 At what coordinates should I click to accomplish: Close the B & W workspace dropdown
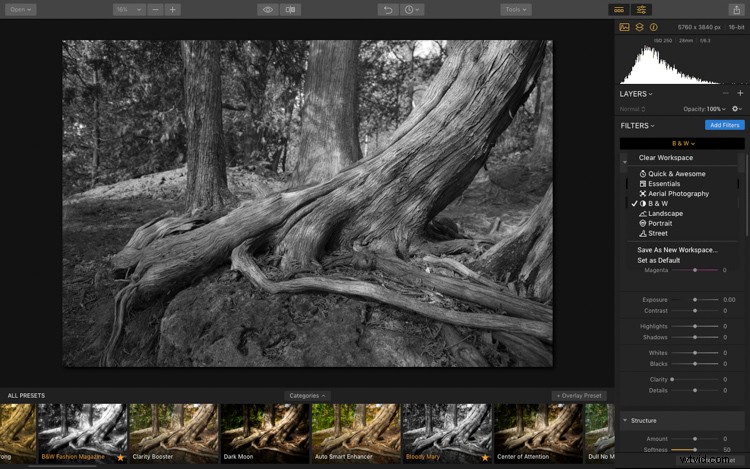(x=683, y=143)
